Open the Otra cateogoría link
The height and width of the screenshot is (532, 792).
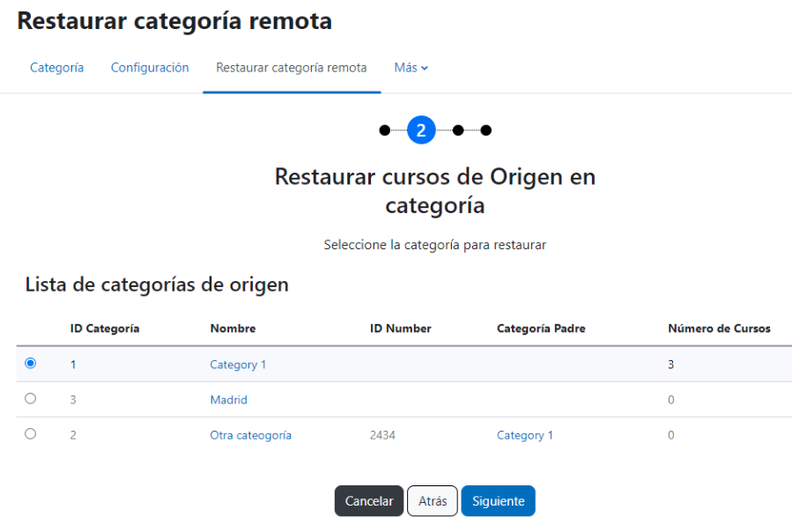250,435
